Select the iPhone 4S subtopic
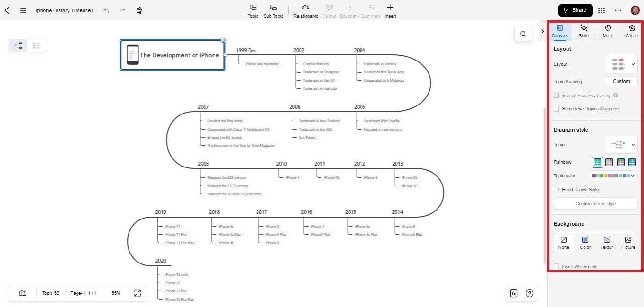Viewport: 644px width, 307px height. tap(331, 177)
